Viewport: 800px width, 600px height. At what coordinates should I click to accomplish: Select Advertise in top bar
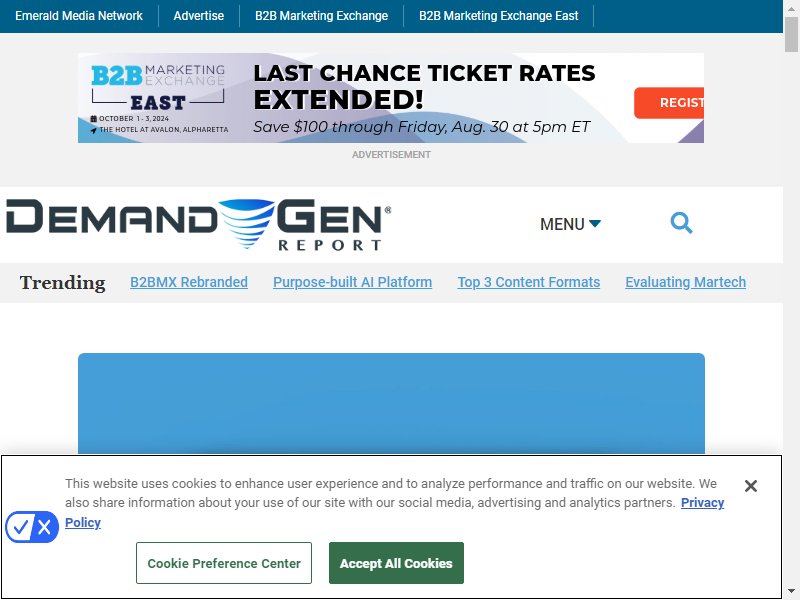[198, 16]
